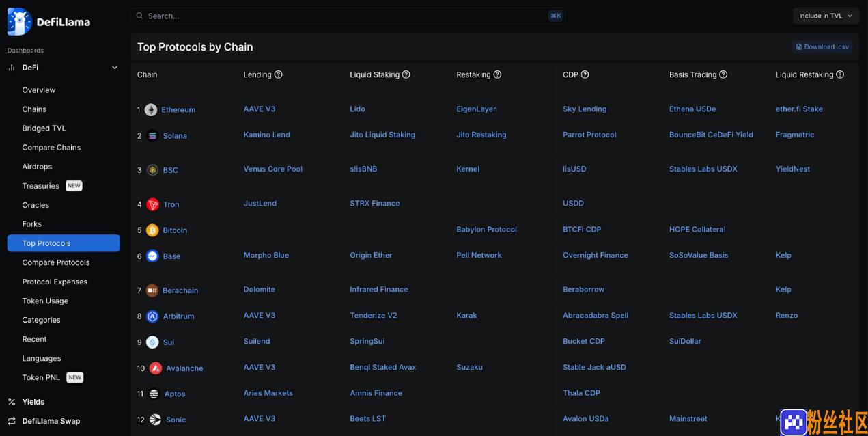The width and height of the screenshot is (868, 436).
Task: Click the Benqi Staked Avax link
Action: point(383,368)
